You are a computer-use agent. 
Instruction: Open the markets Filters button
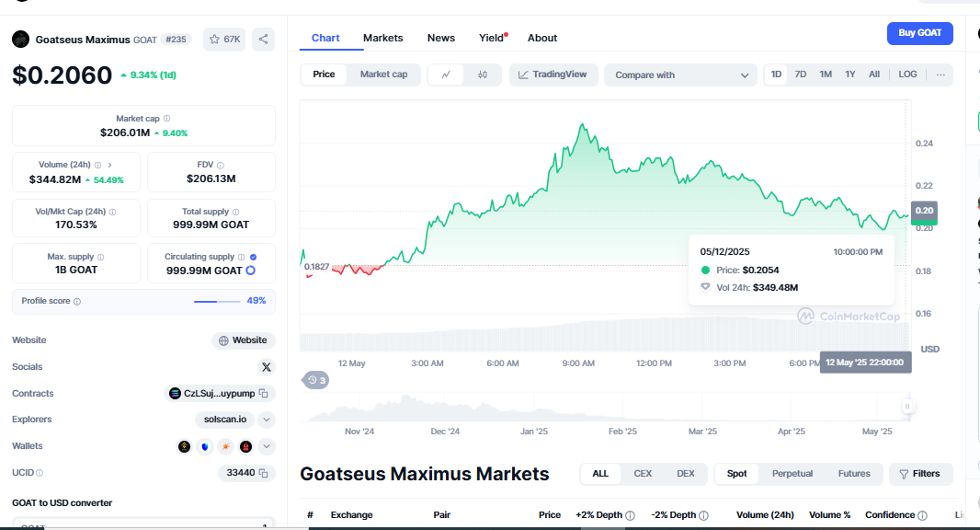[x=920, y=474]
